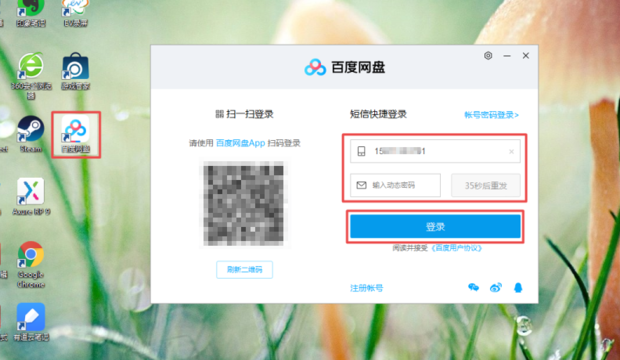Open Baidu Netdisk settings gear icon
Screen dimensions: 620x360
[x=488, y=56]
